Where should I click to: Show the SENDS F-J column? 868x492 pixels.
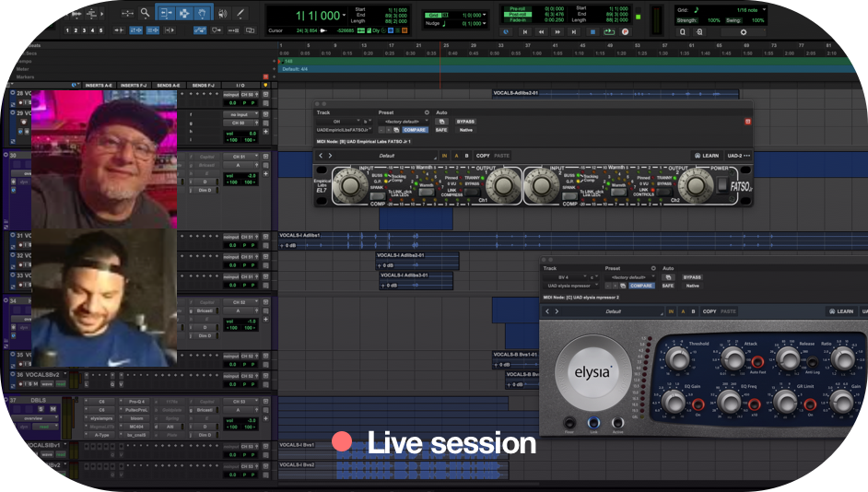point(203,86)
